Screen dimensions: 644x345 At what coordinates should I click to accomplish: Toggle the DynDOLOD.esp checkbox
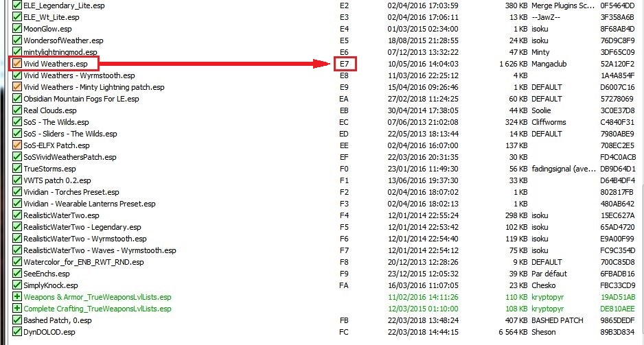point(17,332)
